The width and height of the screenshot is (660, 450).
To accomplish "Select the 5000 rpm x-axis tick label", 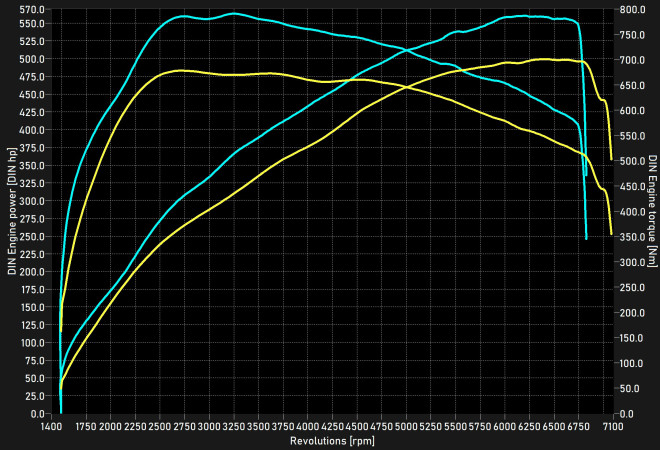I will (x=406, y=426).
